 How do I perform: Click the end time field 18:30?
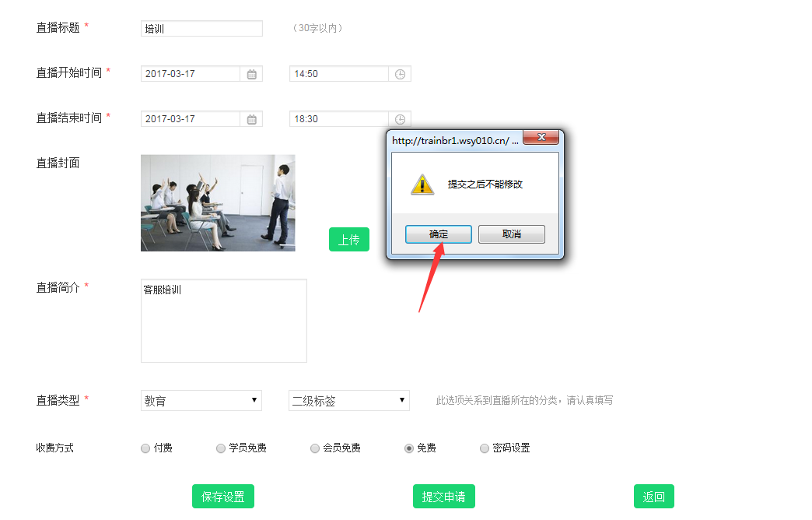tap(338, 119)
